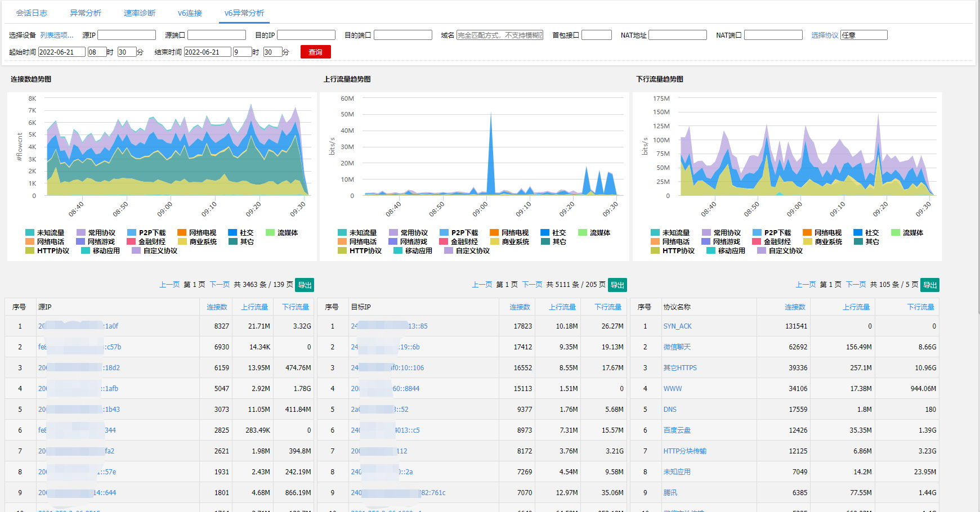980x512 pixels.
Task: Focus the 源IP input field
Action: click(127, 35)
